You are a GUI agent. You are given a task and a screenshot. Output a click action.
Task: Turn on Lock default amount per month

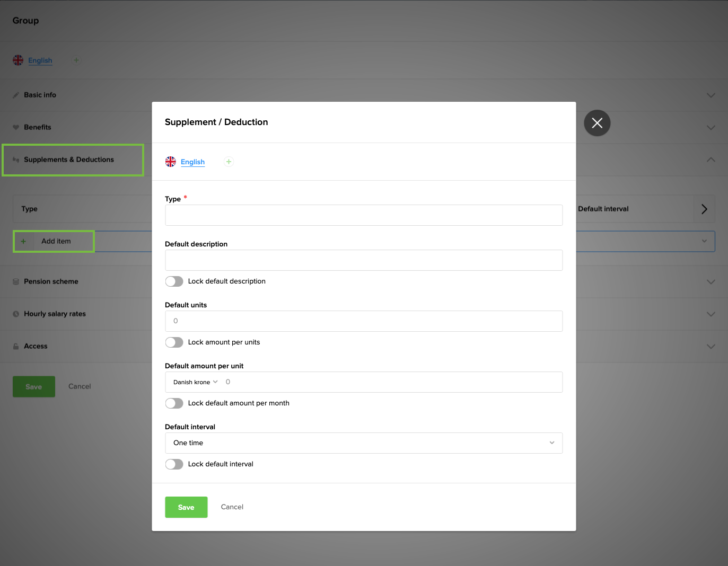point(174,403)
